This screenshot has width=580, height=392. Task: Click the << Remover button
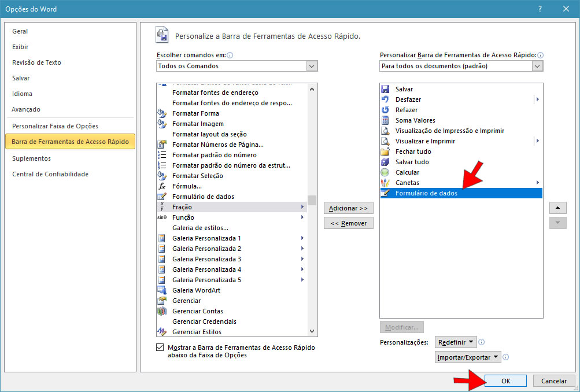pyautogui.click(x=349, y=223)
